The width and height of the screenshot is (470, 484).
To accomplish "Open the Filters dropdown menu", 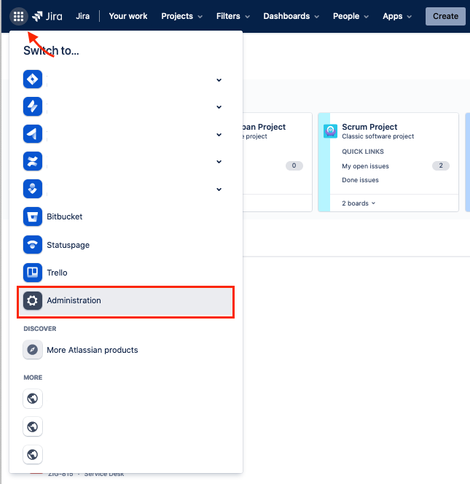I will point(233,16).
